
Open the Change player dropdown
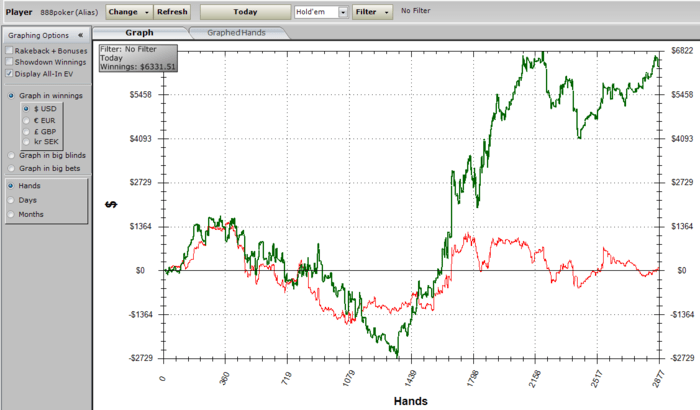click(129, 12)
